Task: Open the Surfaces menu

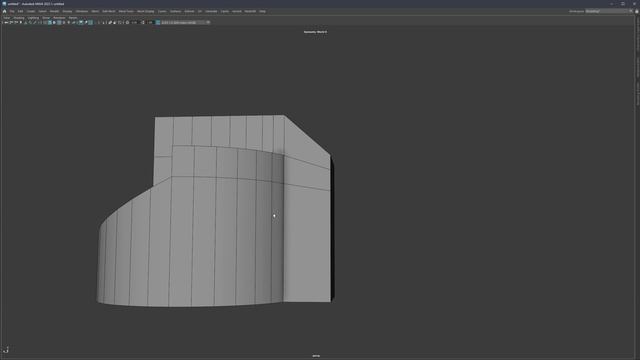Action: point(176,11)
